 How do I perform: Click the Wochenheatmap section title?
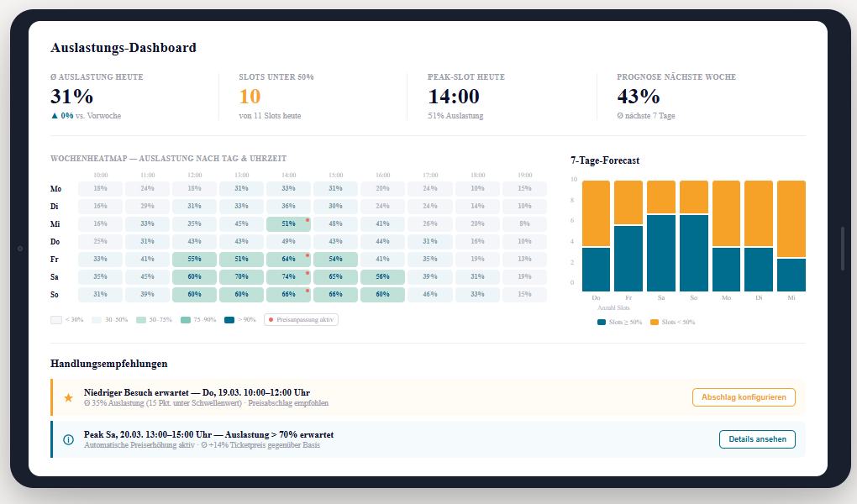point(168,159)
